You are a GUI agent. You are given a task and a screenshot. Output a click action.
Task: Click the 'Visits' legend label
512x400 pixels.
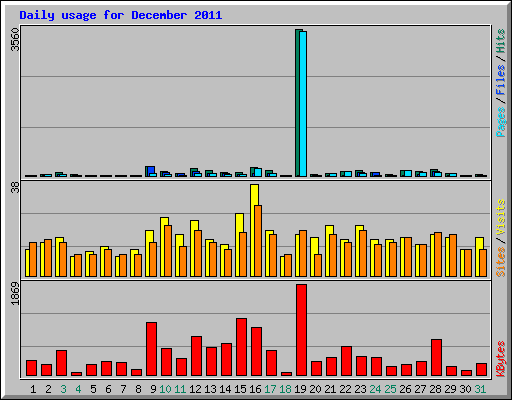click(501, 217)
